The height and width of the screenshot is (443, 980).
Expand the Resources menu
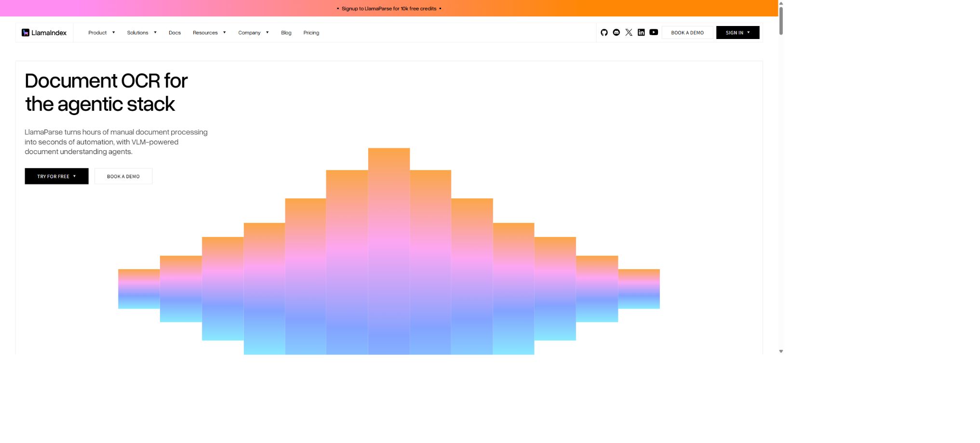[x=209, y=33]
